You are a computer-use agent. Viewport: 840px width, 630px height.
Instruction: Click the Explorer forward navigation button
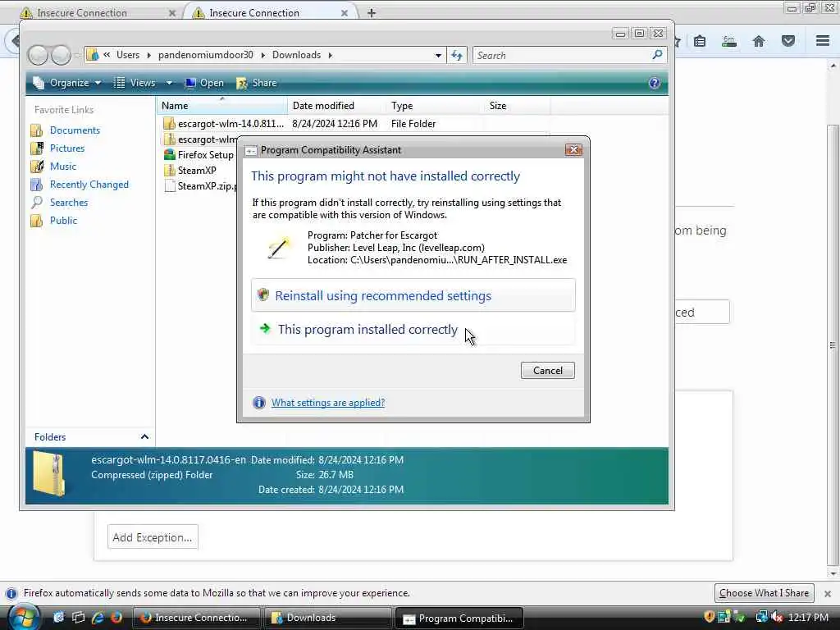pos(61,55)
